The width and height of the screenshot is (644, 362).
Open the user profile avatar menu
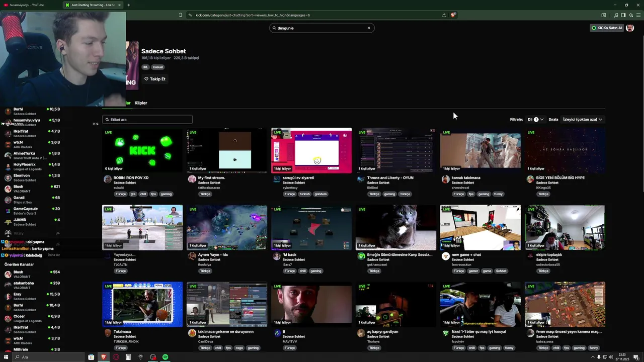[630, 28]
